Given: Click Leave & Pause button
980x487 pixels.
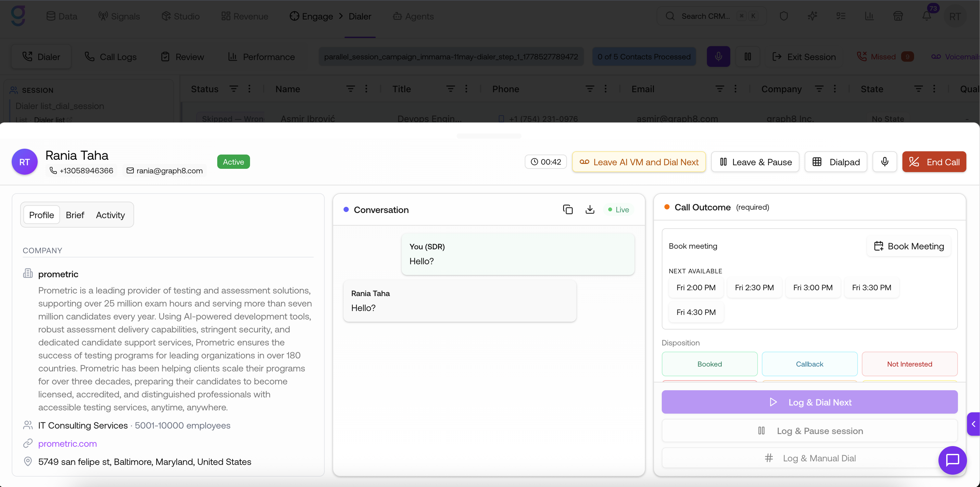Looking at the screenshot, I should [x=755, y=162].
